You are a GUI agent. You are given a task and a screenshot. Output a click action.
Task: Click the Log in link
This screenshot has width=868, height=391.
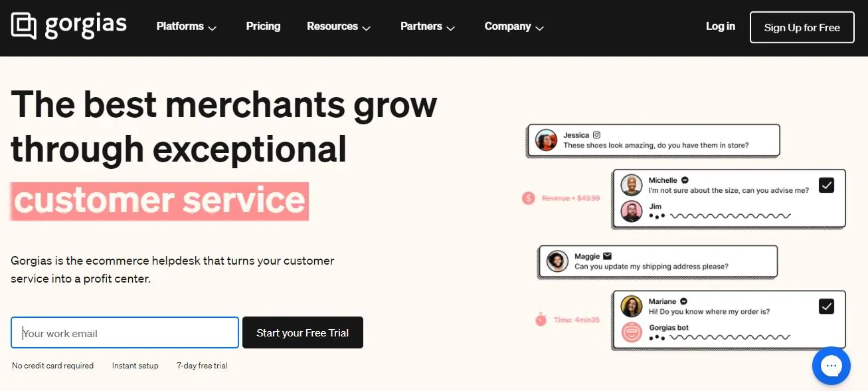[720, 27]
